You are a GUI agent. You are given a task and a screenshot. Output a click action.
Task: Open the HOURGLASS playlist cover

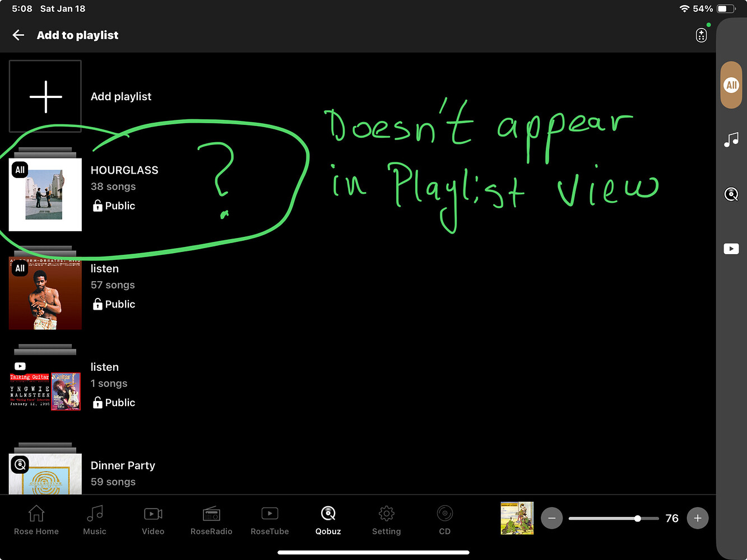(x=45, y=194)
